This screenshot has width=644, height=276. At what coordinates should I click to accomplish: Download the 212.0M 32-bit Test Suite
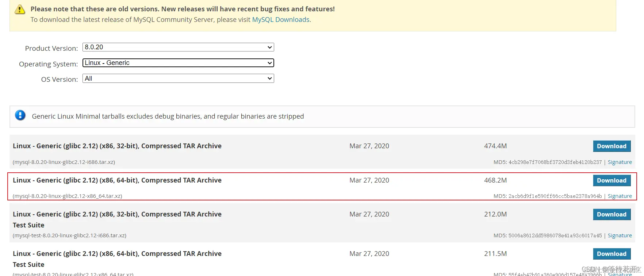coord(612,214)
